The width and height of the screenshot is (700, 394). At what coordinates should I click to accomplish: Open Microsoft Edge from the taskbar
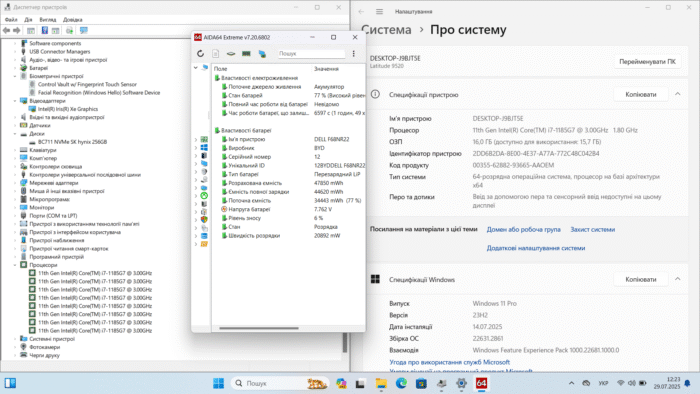coord(401,383)
